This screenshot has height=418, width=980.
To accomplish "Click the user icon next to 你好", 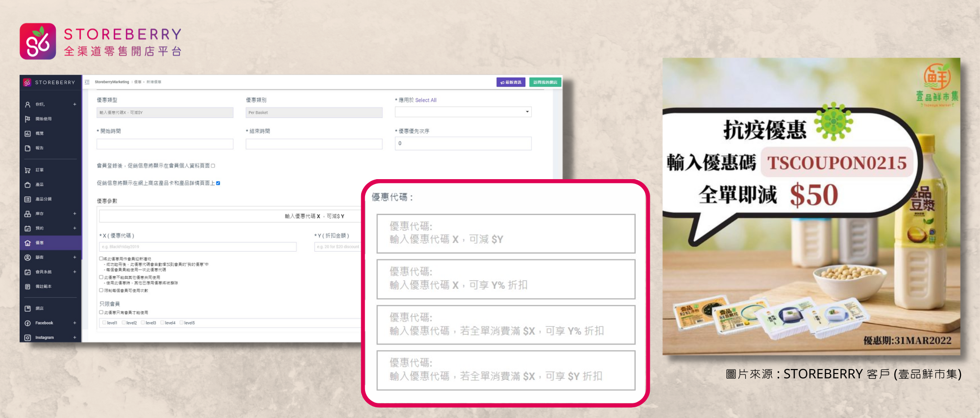I will (27, 104).
